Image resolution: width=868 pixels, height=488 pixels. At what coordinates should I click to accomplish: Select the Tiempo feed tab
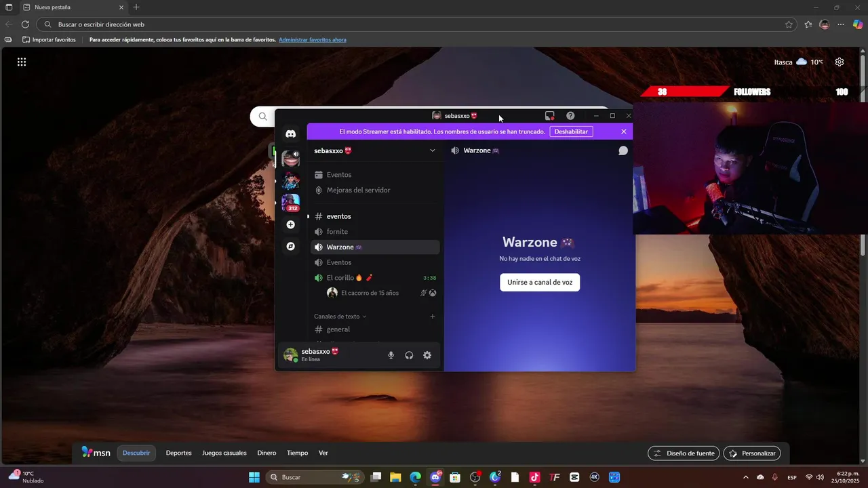tap(297, 453)
